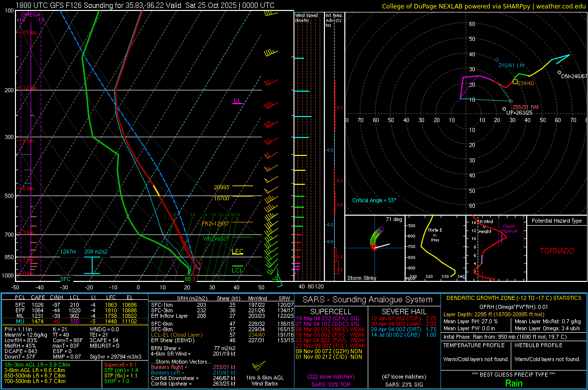Click the Classic Supercell annotation
The image size is (588, 390).
click(x=509, y=229)
